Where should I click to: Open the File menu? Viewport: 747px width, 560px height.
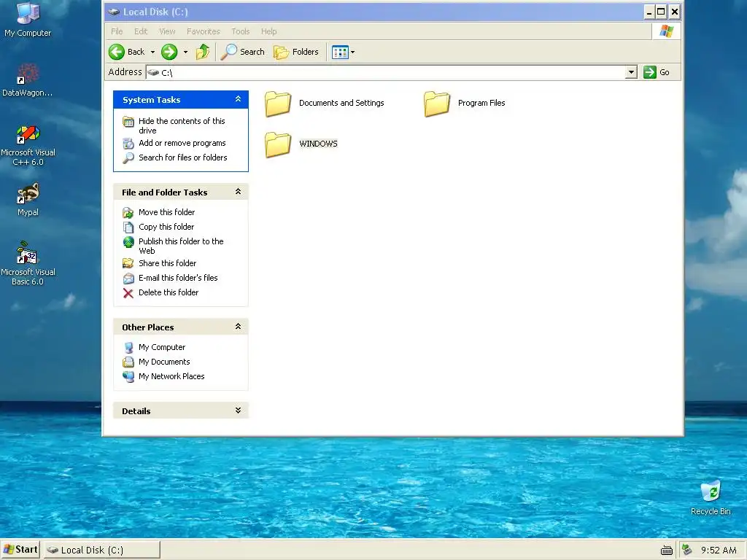[x=117, y=31]
